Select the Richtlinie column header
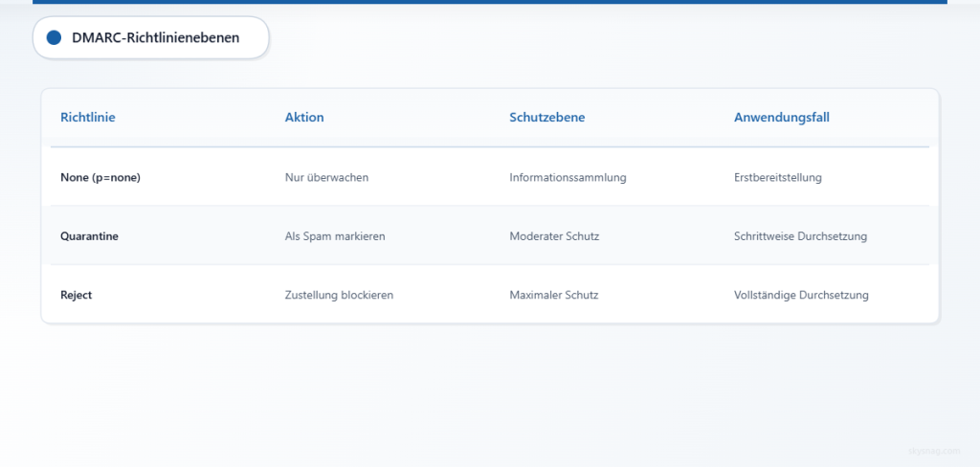 (x=87, y=118)
